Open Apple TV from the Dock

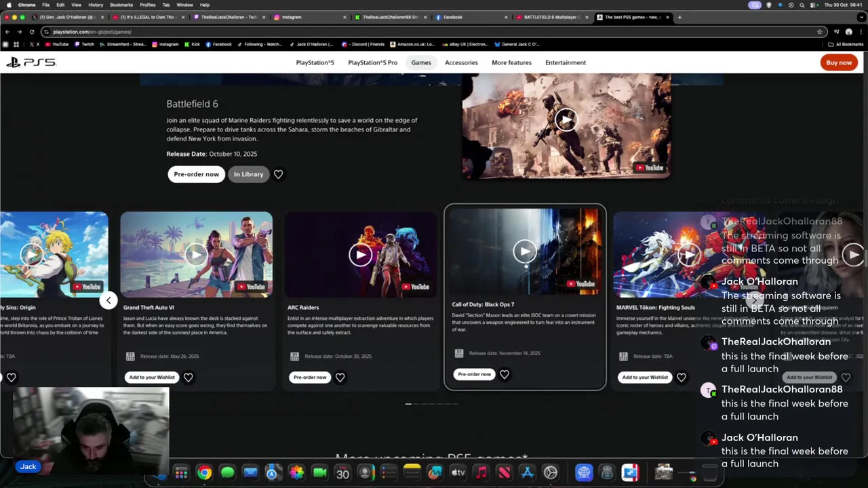click(x=458, y=473)
